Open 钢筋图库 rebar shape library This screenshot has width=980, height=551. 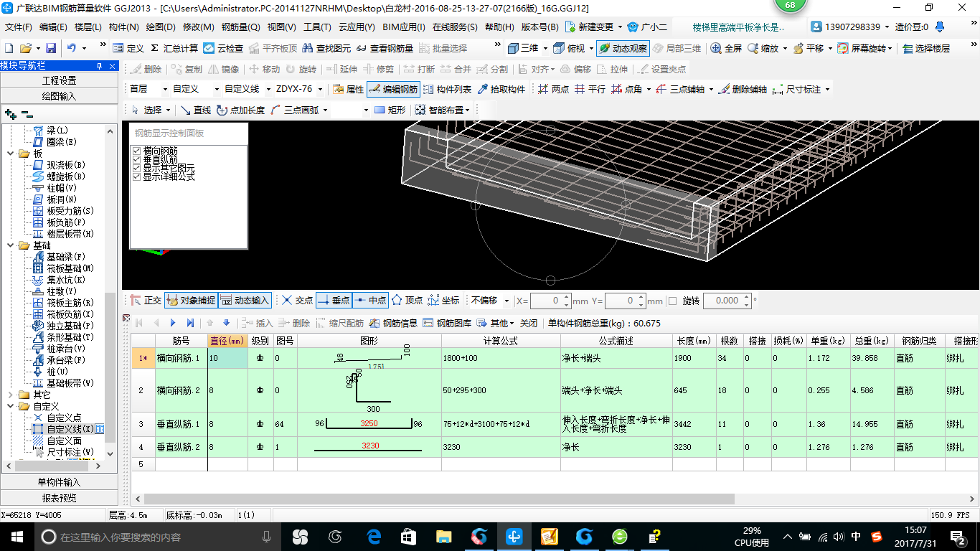tap(447, 323)
